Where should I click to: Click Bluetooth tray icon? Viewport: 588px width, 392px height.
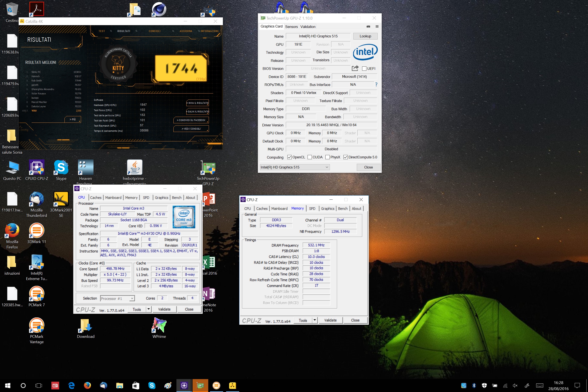tap(474, 385)
